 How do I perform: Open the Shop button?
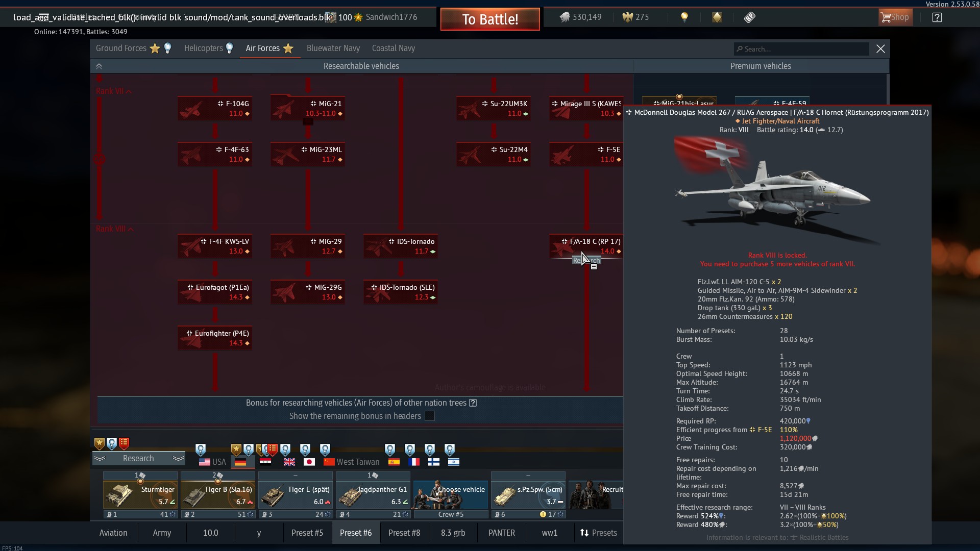coord(895,17)
